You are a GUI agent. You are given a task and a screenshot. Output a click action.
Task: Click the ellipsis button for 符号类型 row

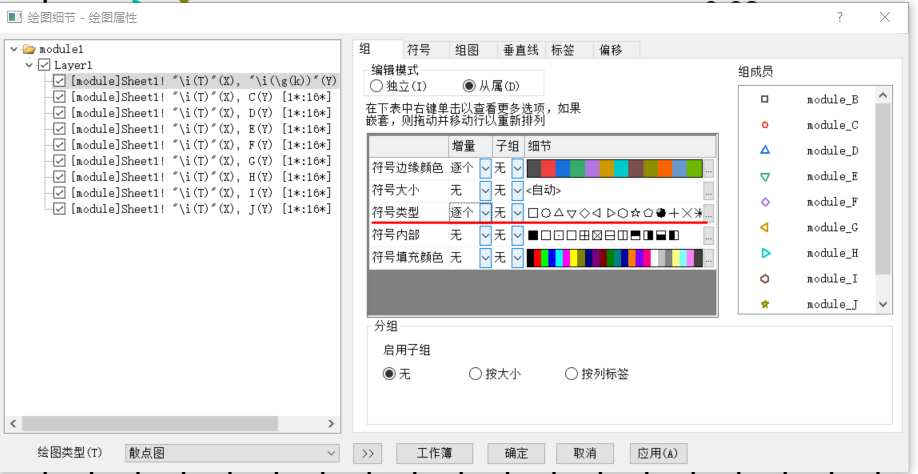[709, 213]
